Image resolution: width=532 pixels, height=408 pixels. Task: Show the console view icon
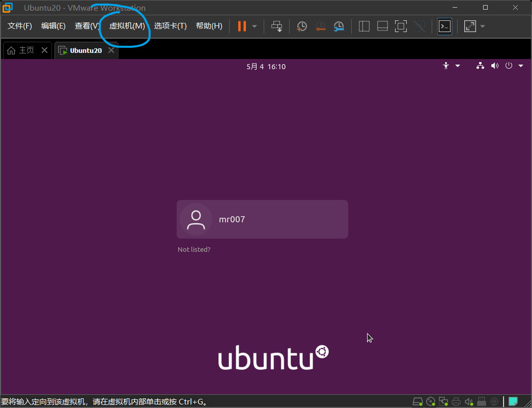pyautogui.click(x=444, y=26)
